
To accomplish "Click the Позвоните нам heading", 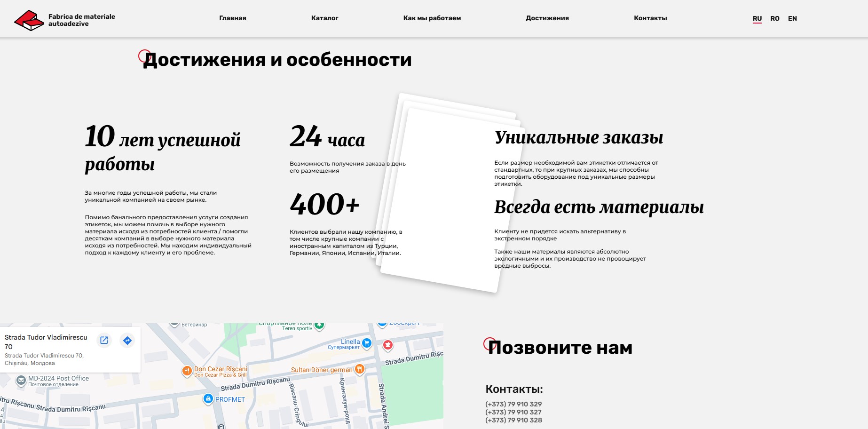I will tap(560, 348).
